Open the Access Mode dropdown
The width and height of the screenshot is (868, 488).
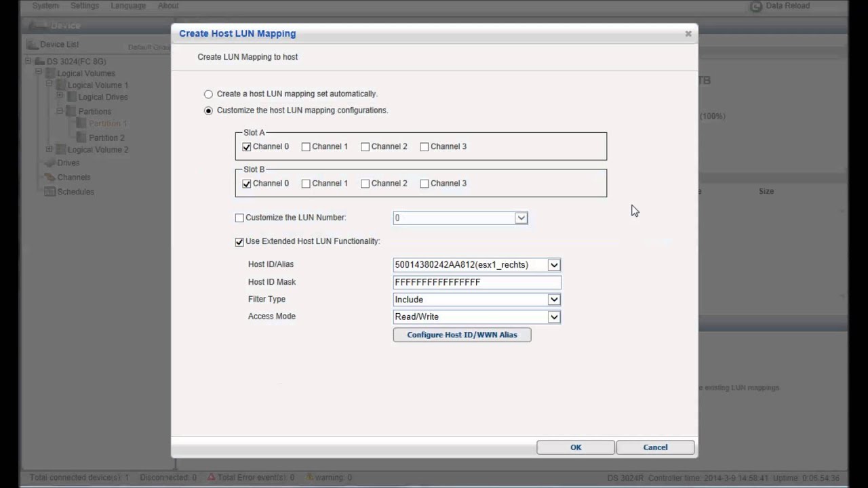pos(554,317)
